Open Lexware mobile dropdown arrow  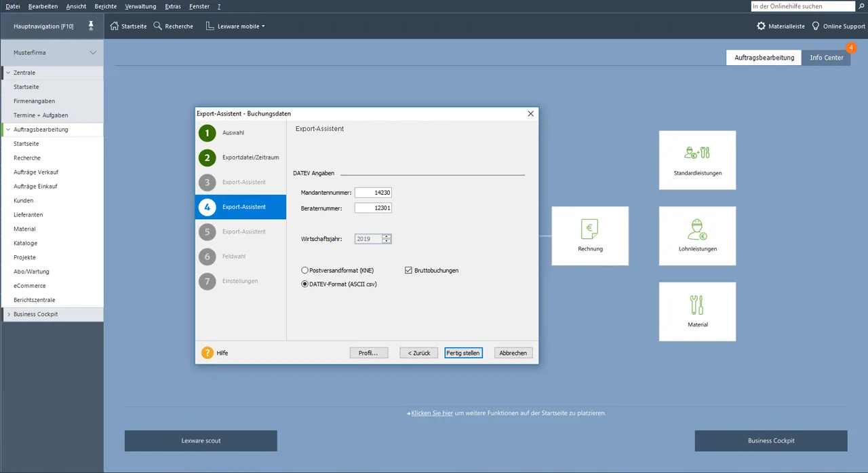pos(263,26)
